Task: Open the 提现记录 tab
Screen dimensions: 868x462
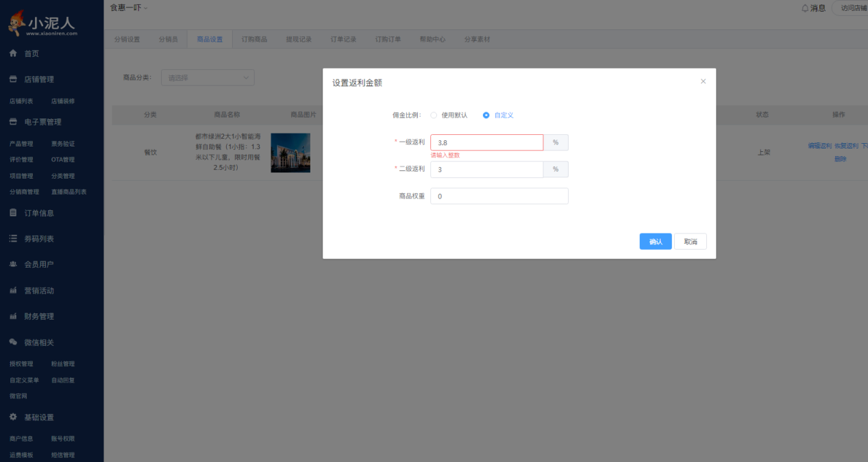Action: pyautogui.click(x=299, y=40)
